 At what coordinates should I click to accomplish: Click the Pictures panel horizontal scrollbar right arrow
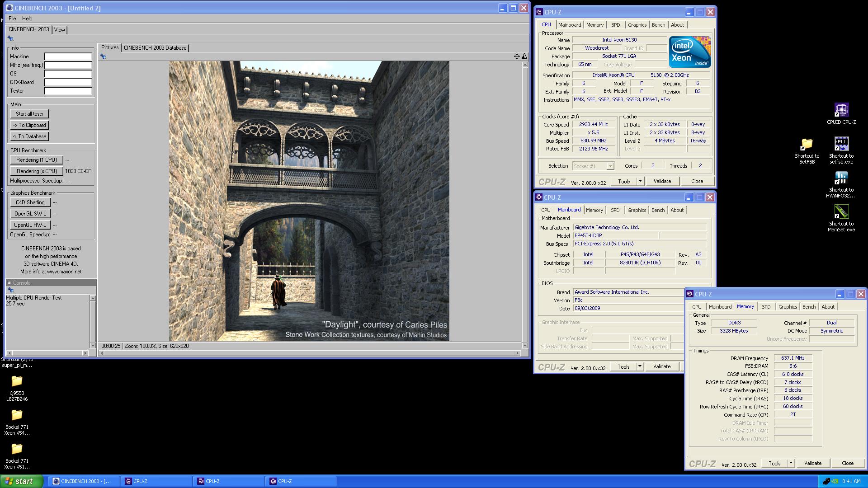point(518,353)
